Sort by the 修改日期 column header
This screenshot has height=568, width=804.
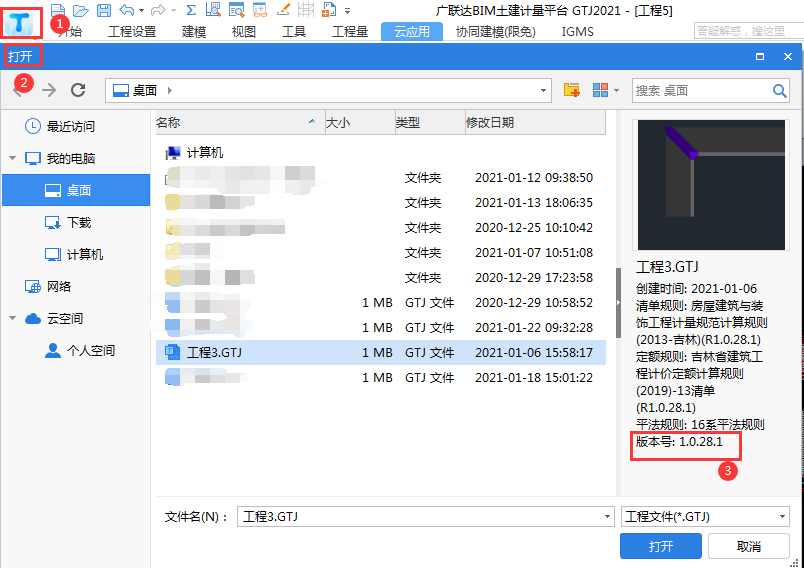coord(535,123)
